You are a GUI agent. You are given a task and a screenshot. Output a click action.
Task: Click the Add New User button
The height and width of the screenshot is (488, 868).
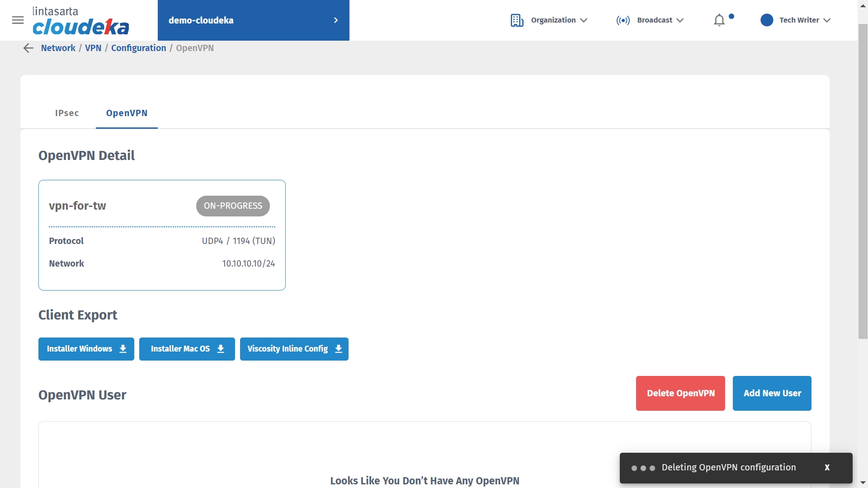(x=772, y=393)
